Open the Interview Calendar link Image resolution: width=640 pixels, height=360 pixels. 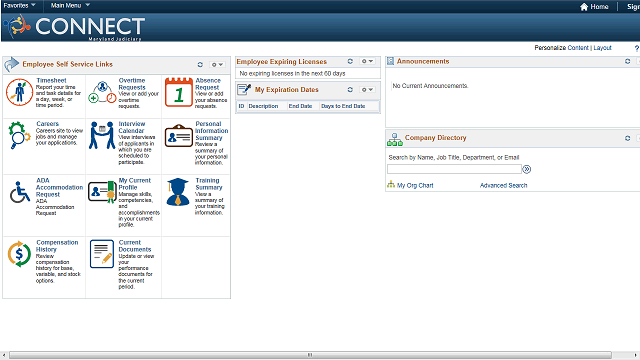131,127
